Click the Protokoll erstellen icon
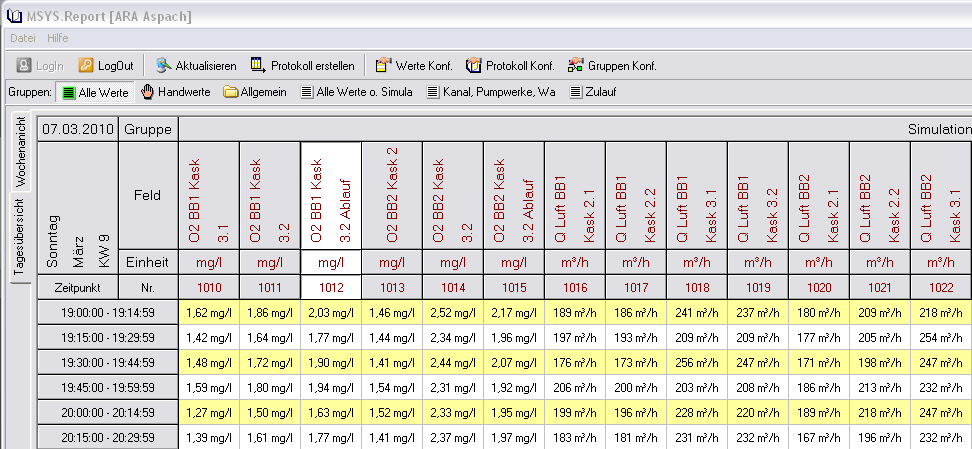 (x=258, y=66)
